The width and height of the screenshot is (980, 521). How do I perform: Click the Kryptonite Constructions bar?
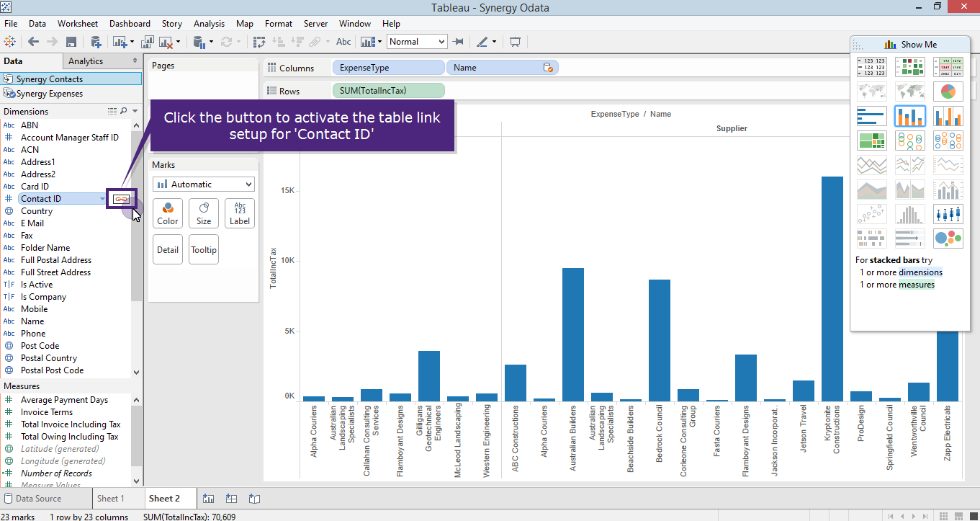(832, 289)
